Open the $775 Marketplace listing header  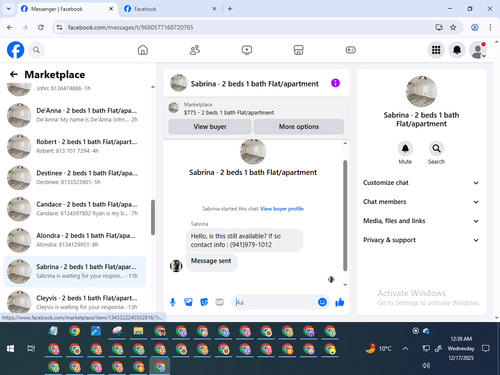(256, 109)
